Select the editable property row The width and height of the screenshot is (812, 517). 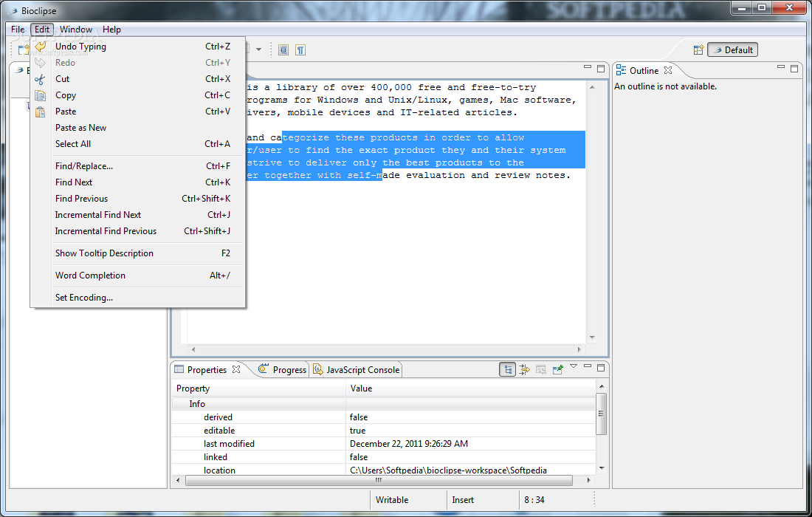point(383,431)
